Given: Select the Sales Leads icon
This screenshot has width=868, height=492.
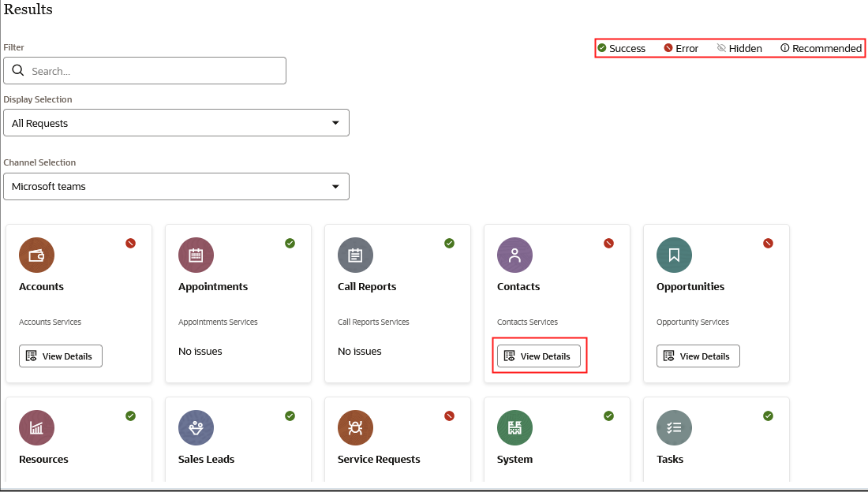Looking at the screenshot, I should 196,428.
